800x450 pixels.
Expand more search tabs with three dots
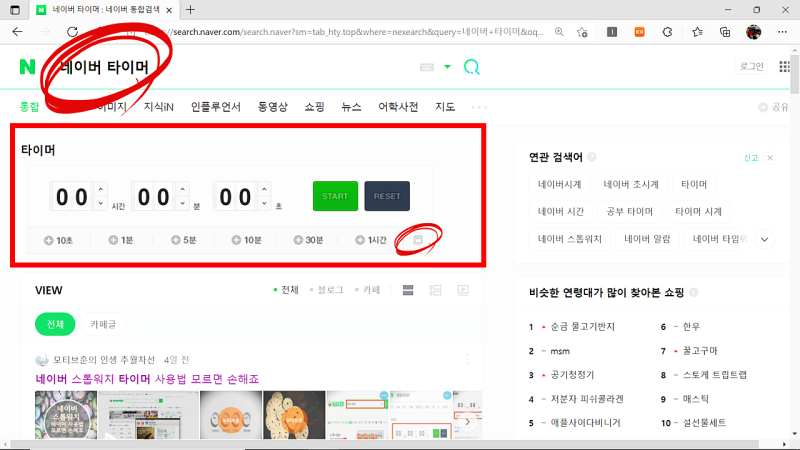click(479, 107)
